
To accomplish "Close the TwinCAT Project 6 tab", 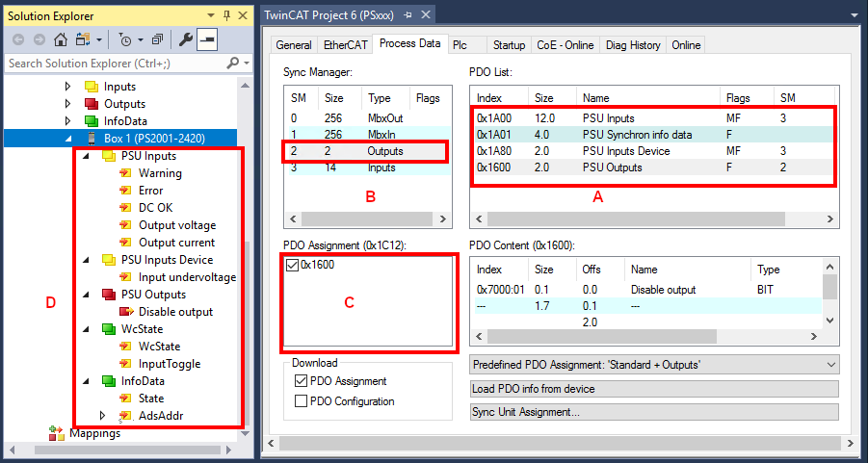I will point(425,15).
